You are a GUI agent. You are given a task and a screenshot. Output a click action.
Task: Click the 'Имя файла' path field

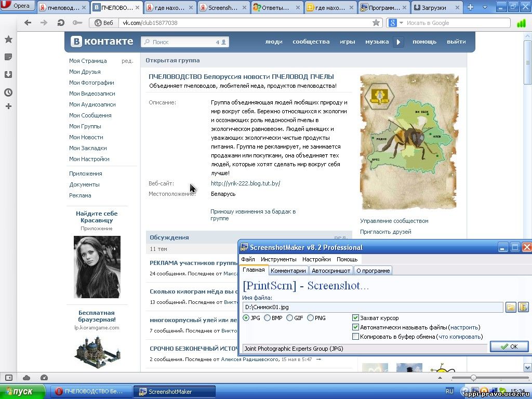point(373,308)
